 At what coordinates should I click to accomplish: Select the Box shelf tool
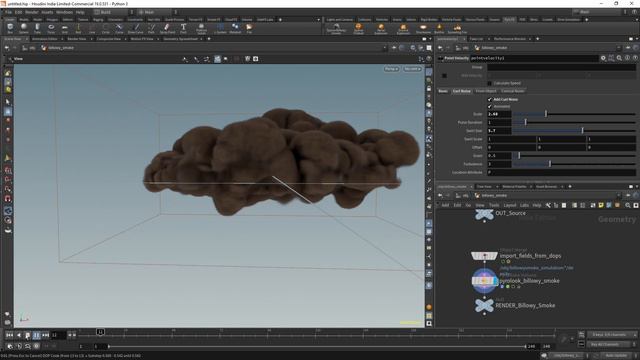10,28
